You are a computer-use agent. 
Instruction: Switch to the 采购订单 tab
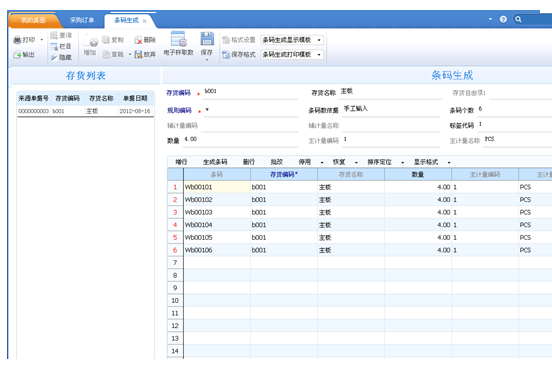coord(82,20)
